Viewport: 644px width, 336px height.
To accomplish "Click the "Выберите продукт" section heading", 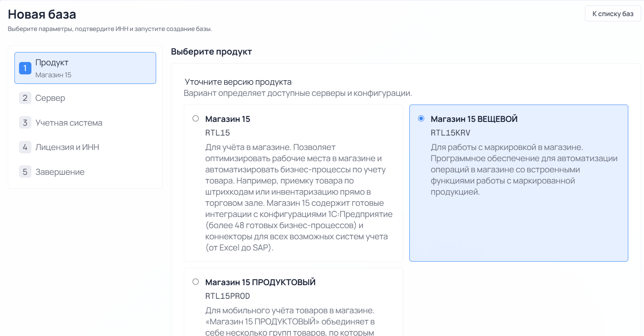I will click(x=211, y=52).
